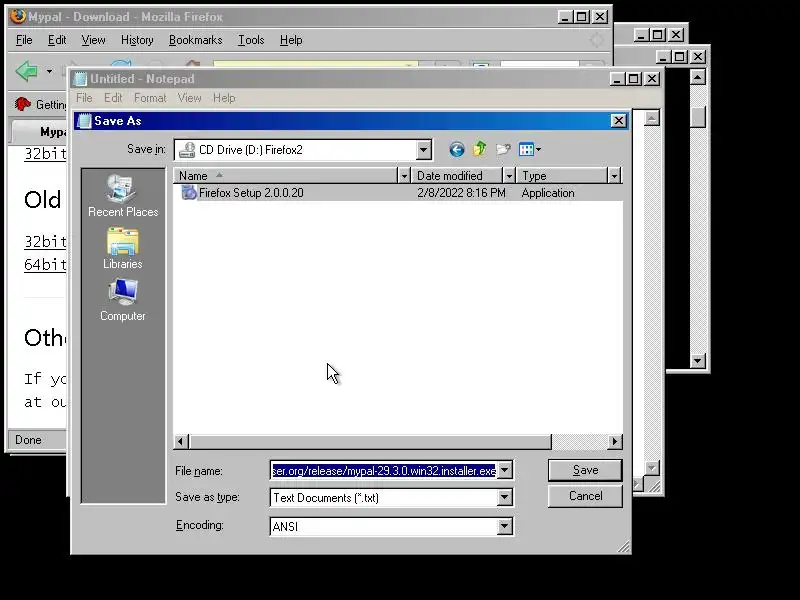Click the Firefox logo in title bar
The image size is (800, 600).
click(x=18, y=16)
